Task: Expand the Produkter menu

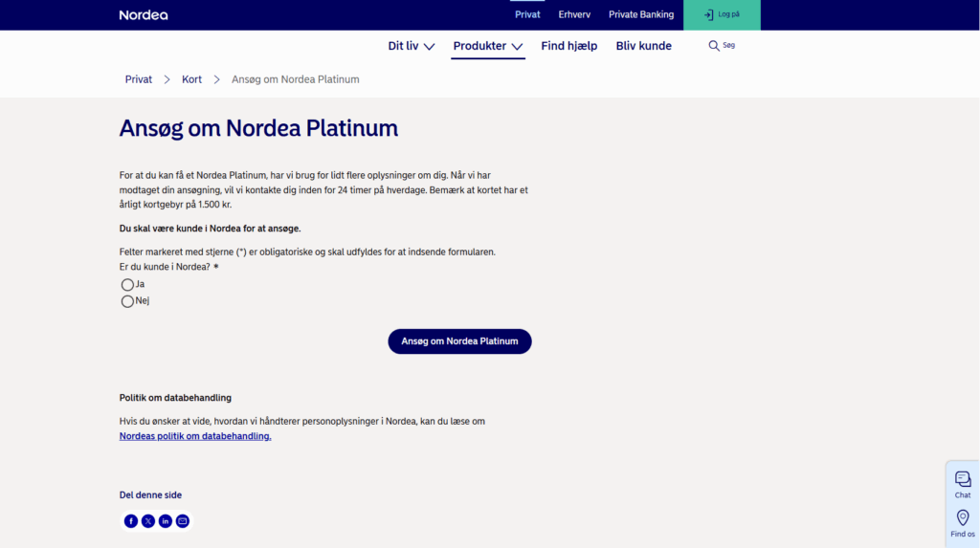Action: click(488, 46)
